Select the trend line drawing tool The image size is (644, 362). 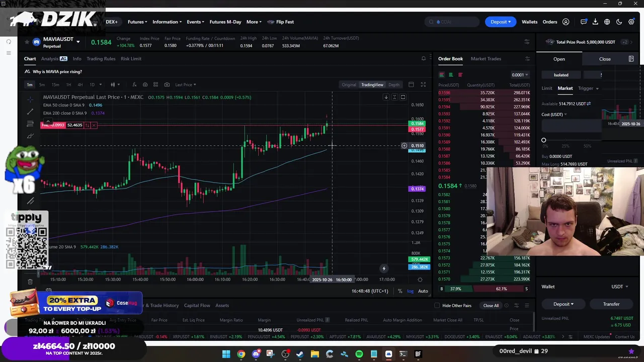pyautogui.click(x=30, y=111)
